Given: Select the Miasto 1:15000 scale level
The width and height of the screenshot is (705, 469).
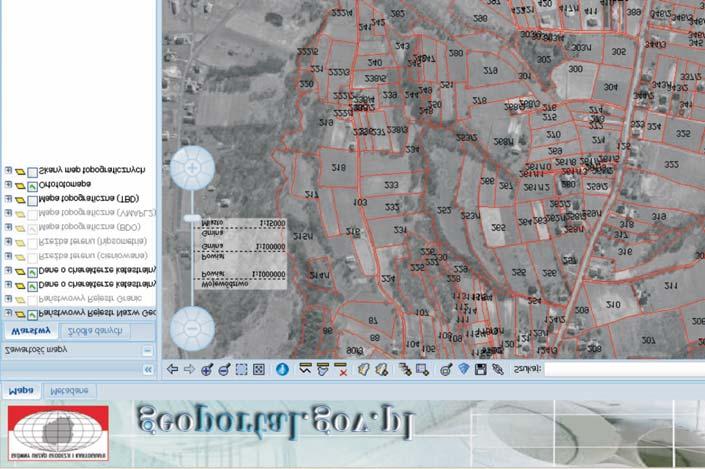Looking at the screenshot, I should point(243,223).
